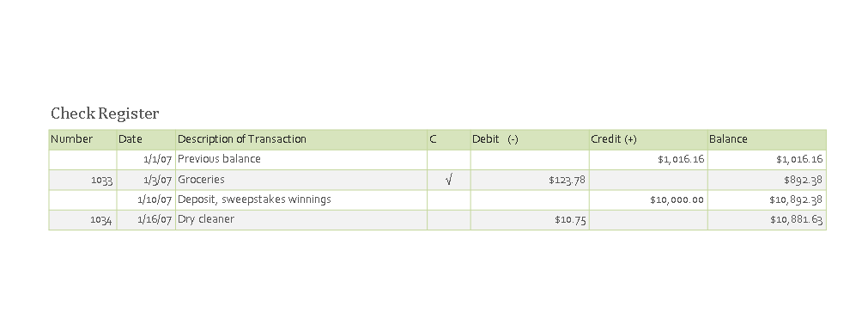The width and height of the screenshot is (868, 313).
Task: Select the Debit (-) column header
Action: tap(530, 139)
